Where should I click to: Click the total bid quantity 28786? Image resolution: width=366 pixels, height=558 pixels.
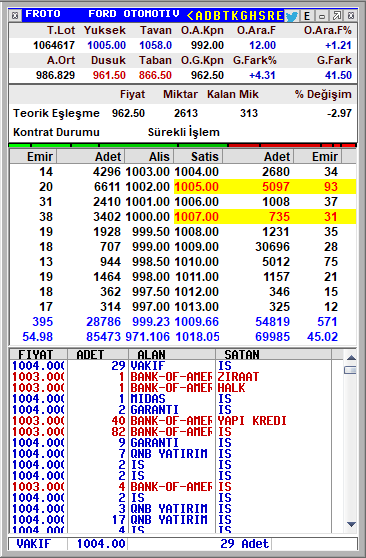click(x=104, y=322)
